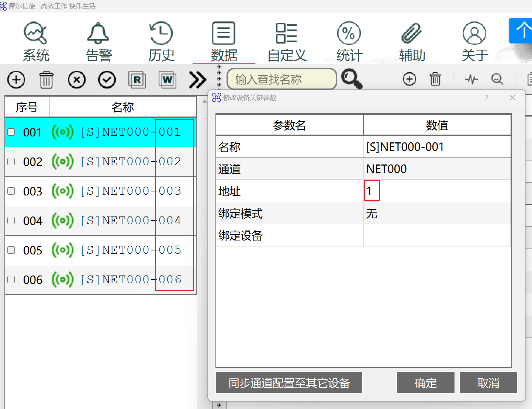Tick the checkbox for row 006
This screenshot has height=409, width=532.
click(x=11, y=280)
